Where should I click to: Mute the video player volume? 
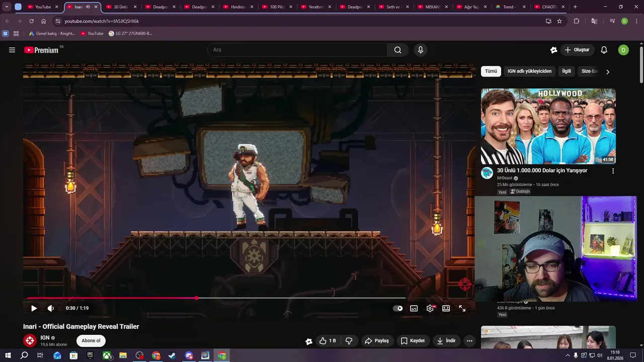51,308
